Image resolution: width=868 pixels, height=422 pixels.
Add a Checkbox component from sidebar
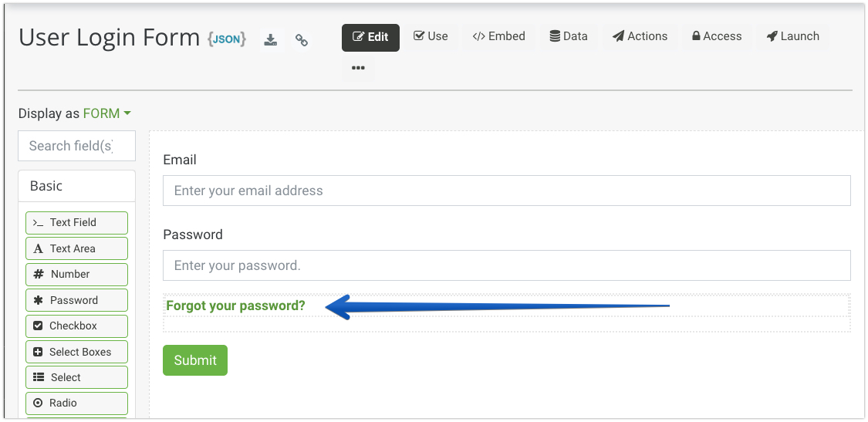76,326
